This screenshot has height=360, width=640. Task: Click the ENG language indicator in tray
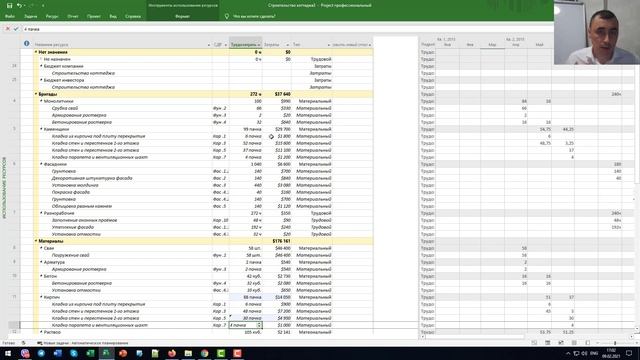[x=594, y=353]
